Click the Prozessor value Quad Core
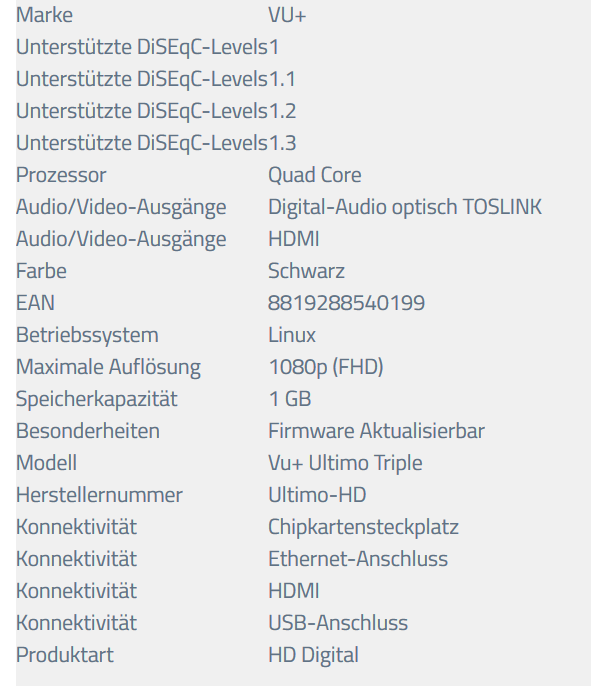The width and height of the screenshot is (591, 686). pyautogui.click(x=315, y=175)
